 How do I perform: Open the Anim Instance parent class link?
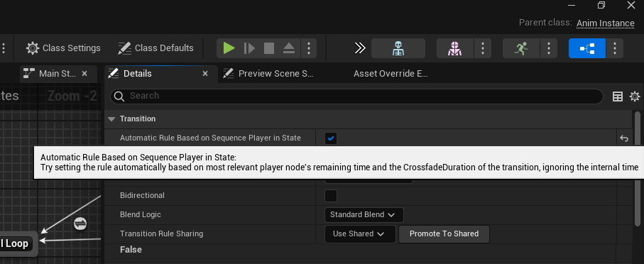tap(606, 23)
